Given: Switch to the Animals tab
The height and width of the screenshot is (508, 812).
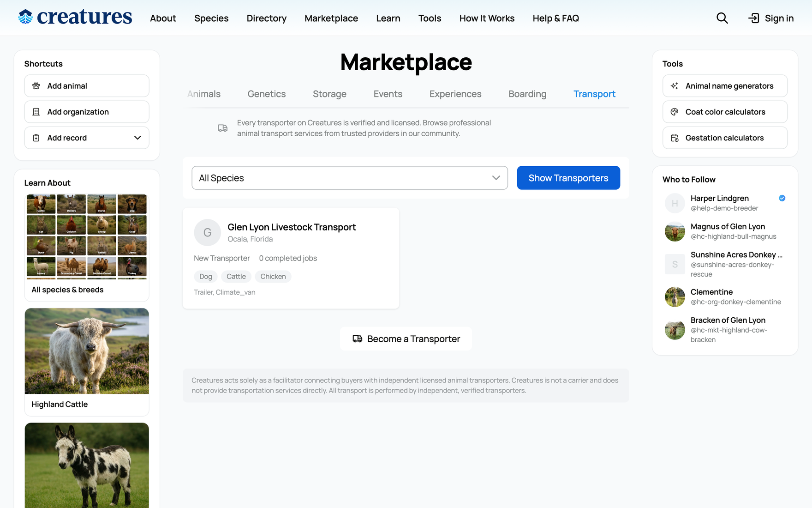Looking at the screenshot, I should [x=204, y=94].
